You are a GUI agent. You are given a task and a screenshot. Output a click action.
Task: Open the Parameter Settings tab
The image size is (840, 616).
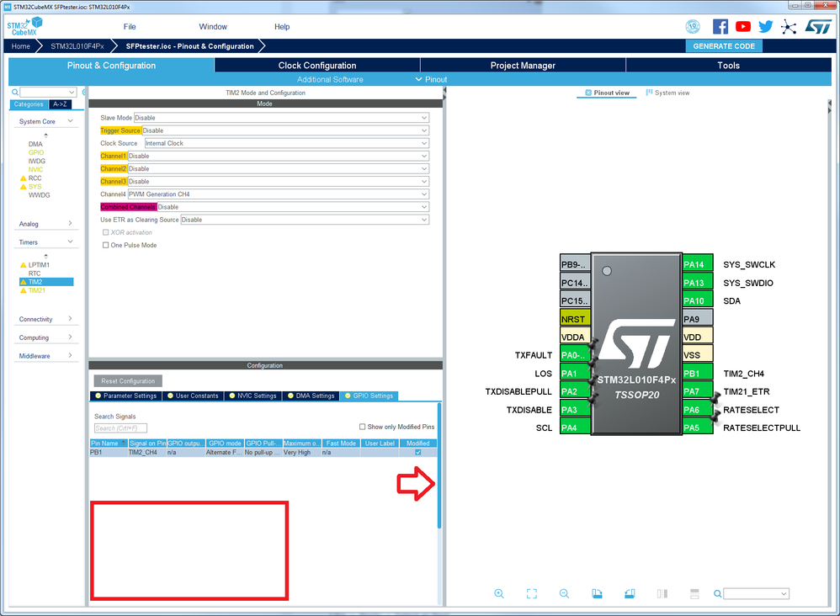[x=125, y=396]
